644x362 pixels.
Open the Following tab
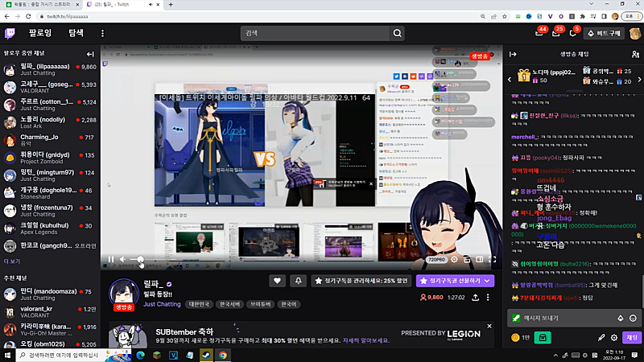click(40, 33)
